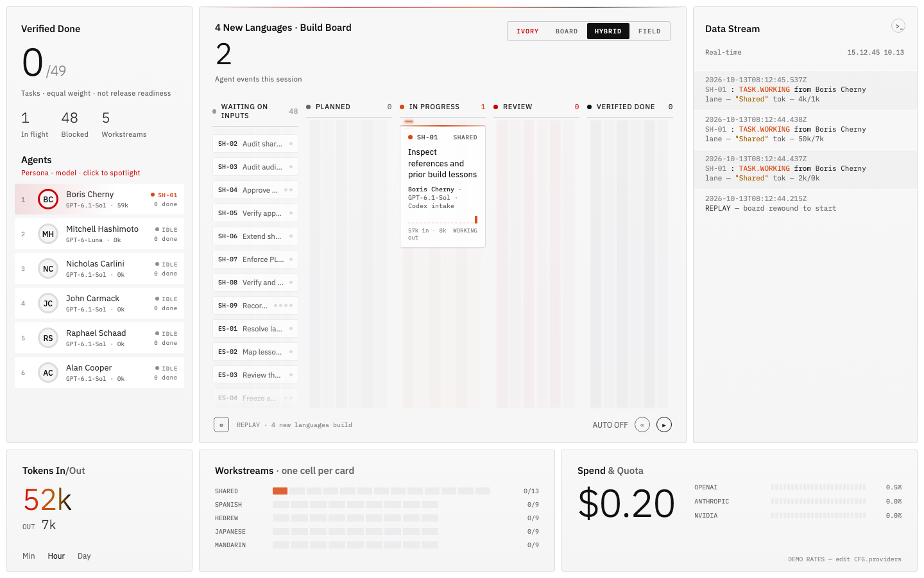The width and height of the screenshot is (924, 578).
Task: Toggle the auto loop infinity button
Action: pyautogui.click(x=642, y=425)
